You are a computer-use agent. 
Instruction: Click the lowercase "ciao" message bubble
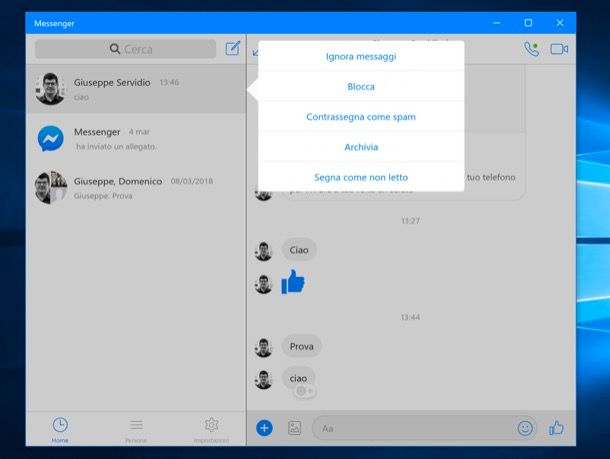(298, 378)
